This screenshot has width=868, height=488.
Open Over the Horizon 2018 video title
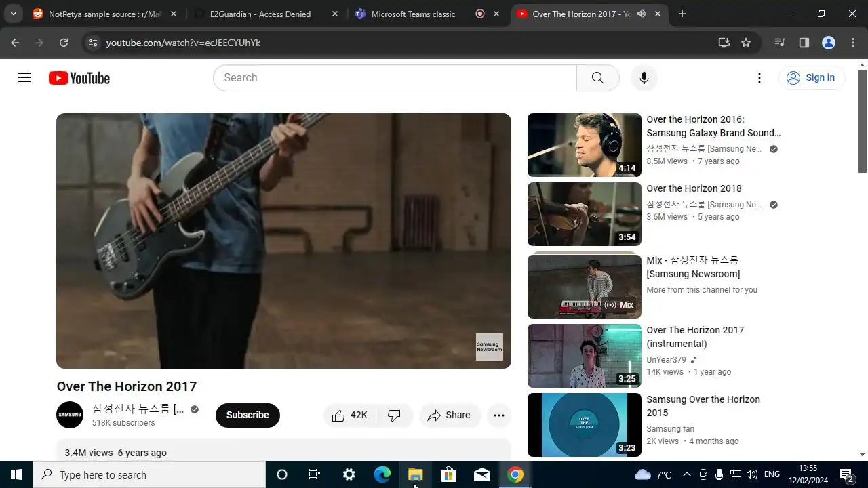pyautogui.click(x=694, y=188)
